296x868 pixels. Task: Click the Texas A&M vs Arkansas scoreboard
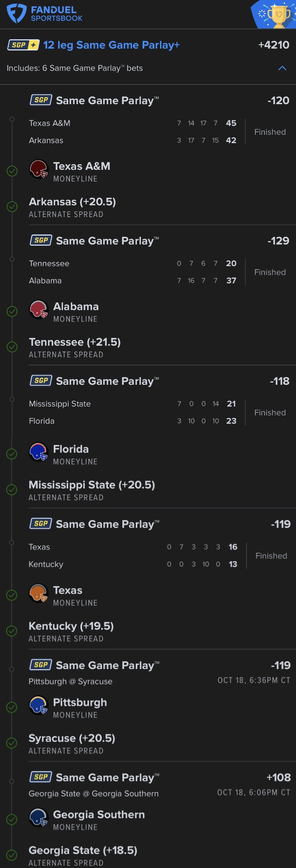tap(132, 132)
